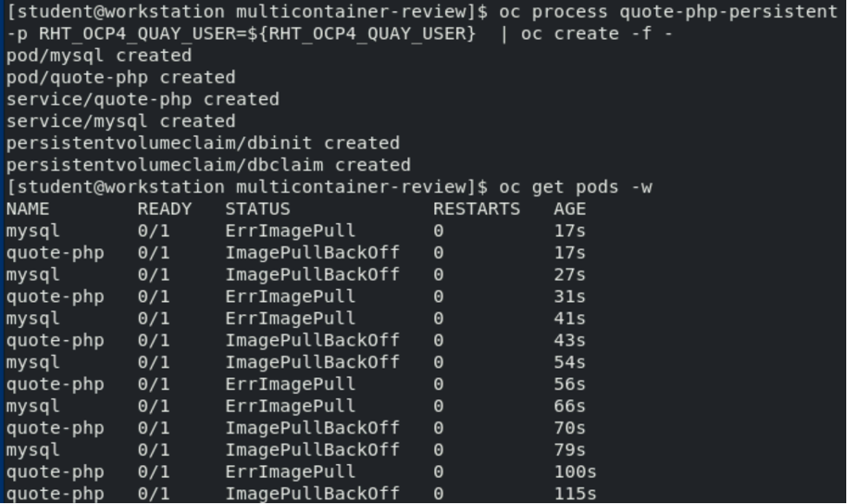Click the ImagePullBackOff status in the 79s row
The width and height of the screenshot is (848, 504).
(312, 449)
